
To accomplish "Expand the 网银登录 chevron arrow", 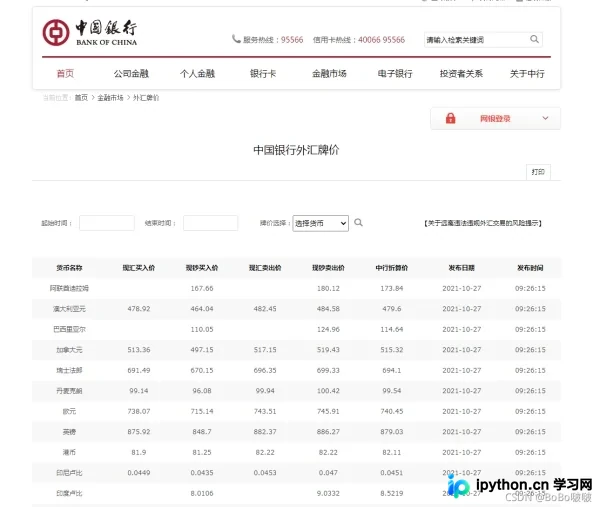I will pos(545,118).
